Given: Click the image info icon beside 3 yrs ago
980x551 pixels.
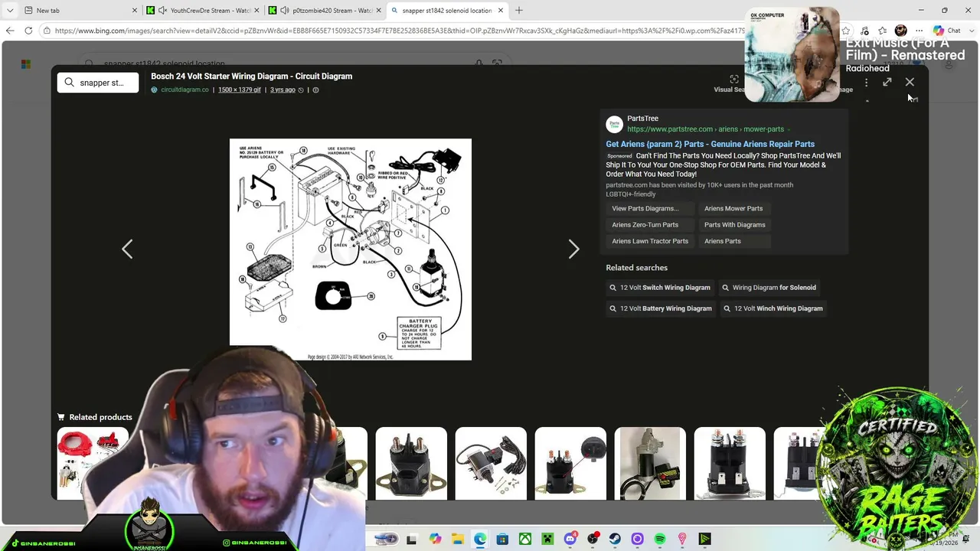Looking at the screenshot, I should (315, 90).
